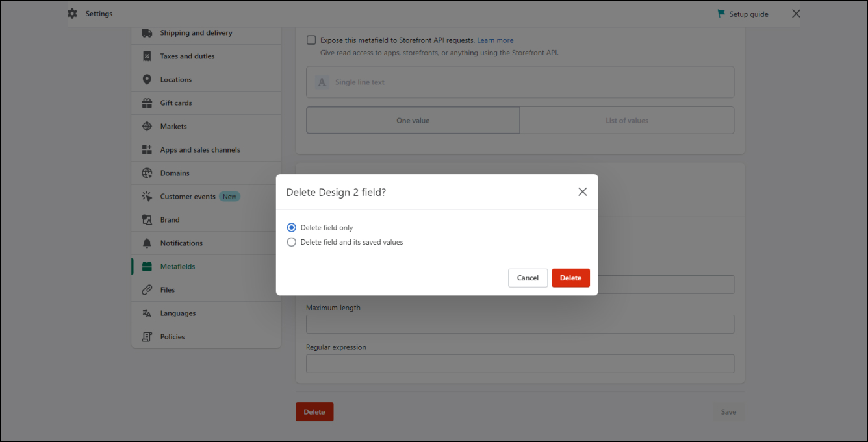Screen dimensions: 868x442
Task: Open Files settings
Action: pyautogui.click(x=207, y=290)
